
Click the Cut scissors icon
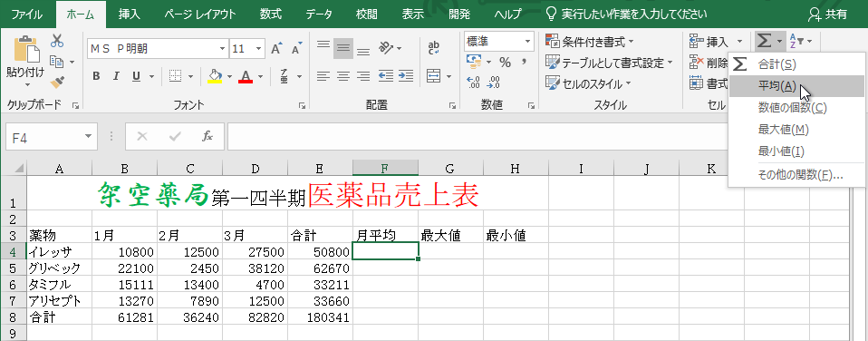[x=57, y=41]
